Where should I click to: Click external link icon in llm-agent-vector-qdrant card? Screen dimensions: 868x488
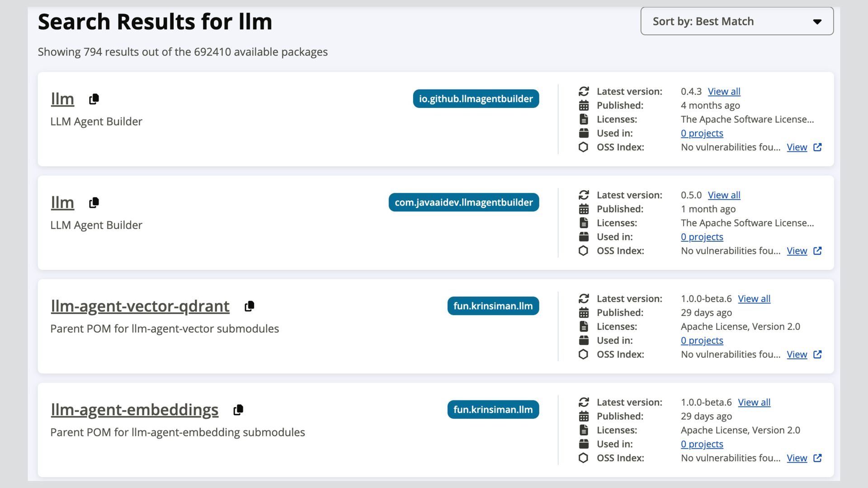(817, 355)
